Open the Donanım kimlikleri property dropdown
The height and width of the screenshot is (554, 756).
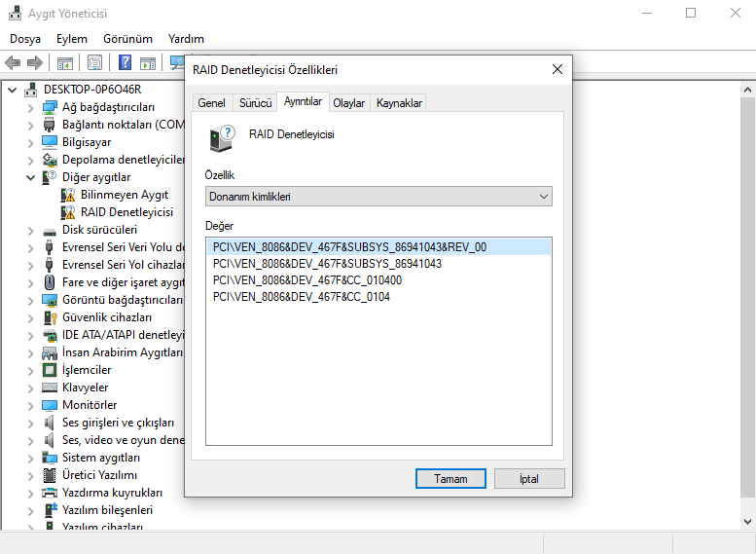tap(378, 197)
